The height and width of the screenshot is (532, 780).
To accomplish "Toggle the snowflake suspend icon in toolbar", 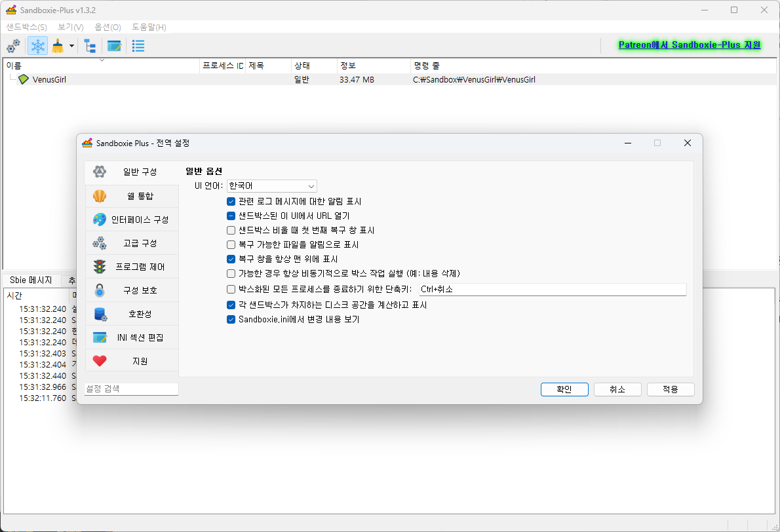I will tap(38, 47).
